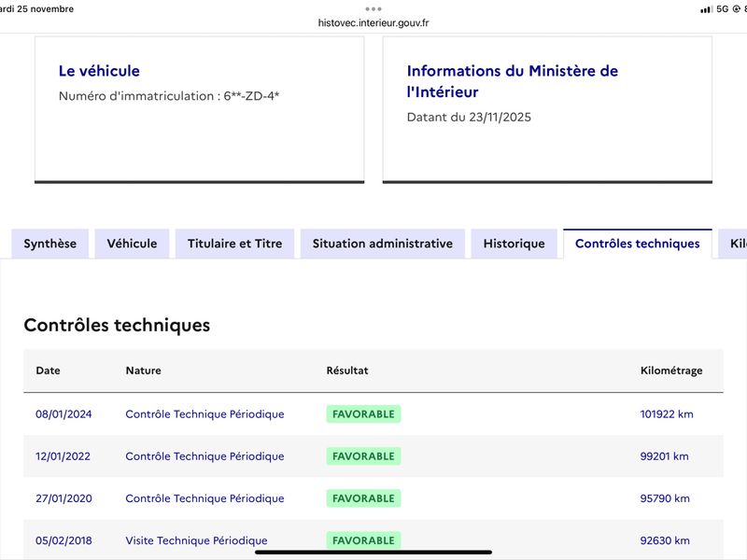
Task: Click the FAVORABLE badge for 12/01/2022
Action: pyautogui.click(x=363, y=456)
